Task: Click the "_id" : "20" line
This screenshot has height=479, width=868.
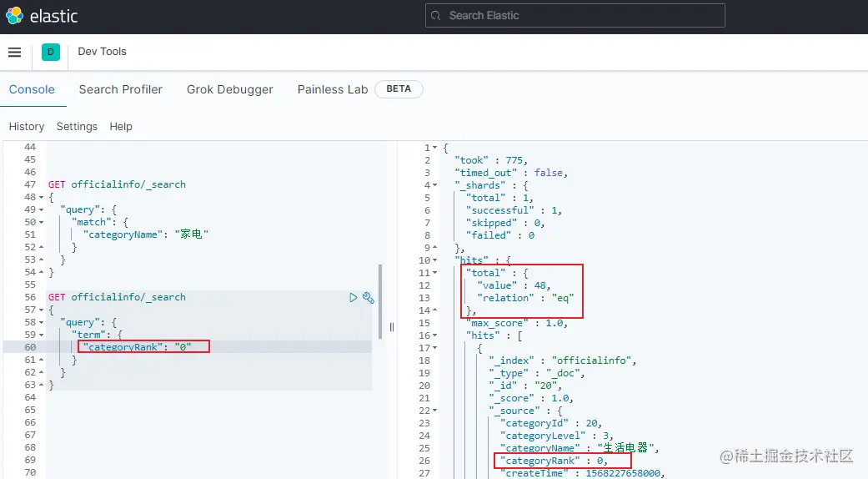Action: point(525,386)
